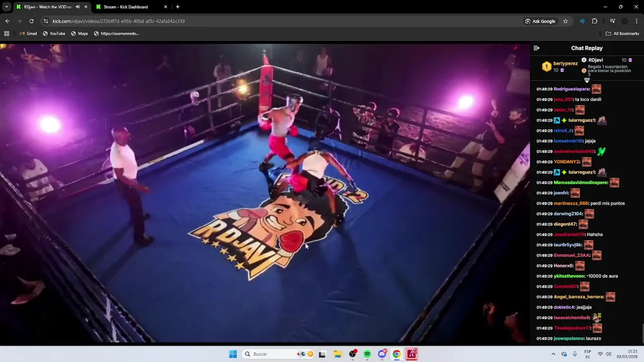Click the boxing VOD video player
Screen dimensions: 644x362
point(265,193)
